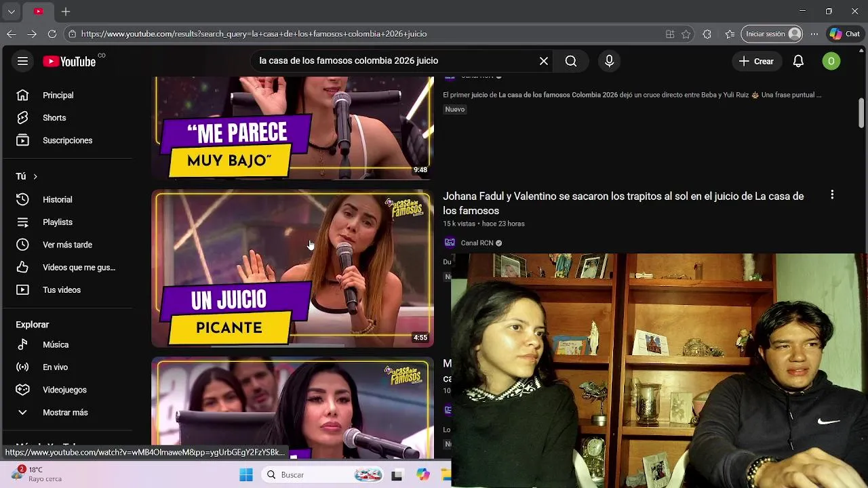
Task: Click the Nuevo badge on first video
Action: [x=455, y=109]
